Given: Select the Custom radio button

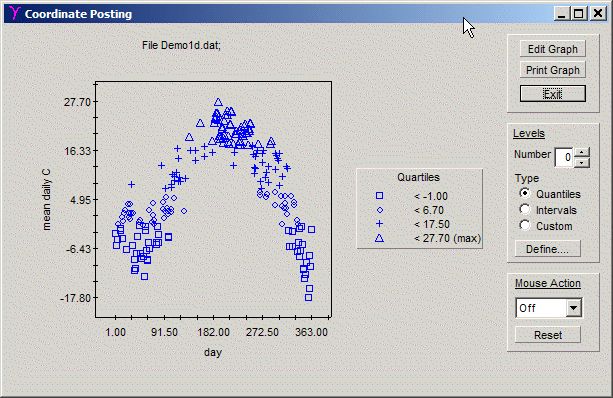Looking at the screenshot, I should 525,225.
